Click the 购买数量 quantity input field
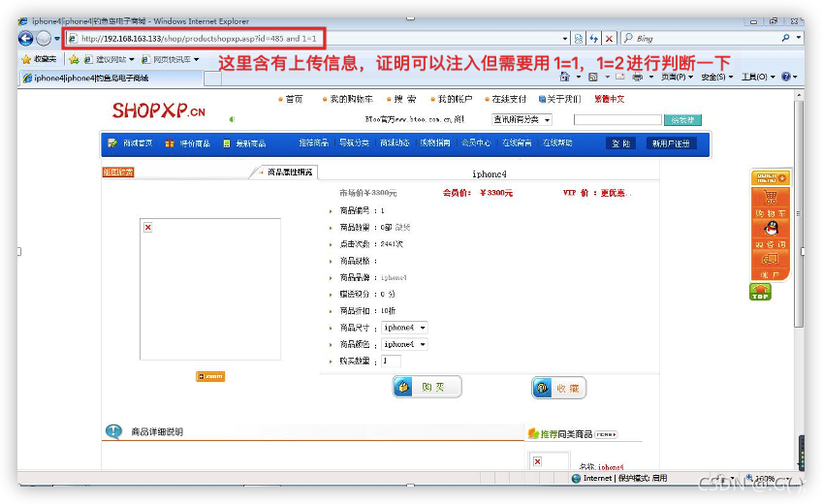Image resolution: width=822 pixels, height=504 pixels. tap(391, 361)
